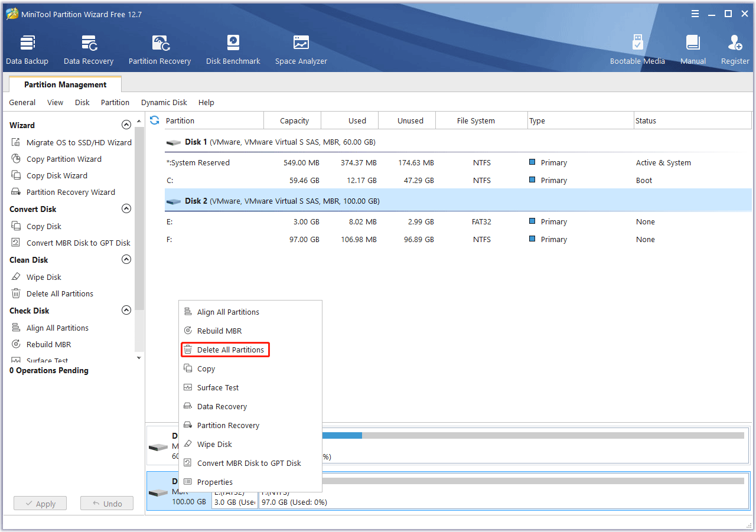756x532 pixels.
Task: Open the Manual
Action: coord(693,50)
